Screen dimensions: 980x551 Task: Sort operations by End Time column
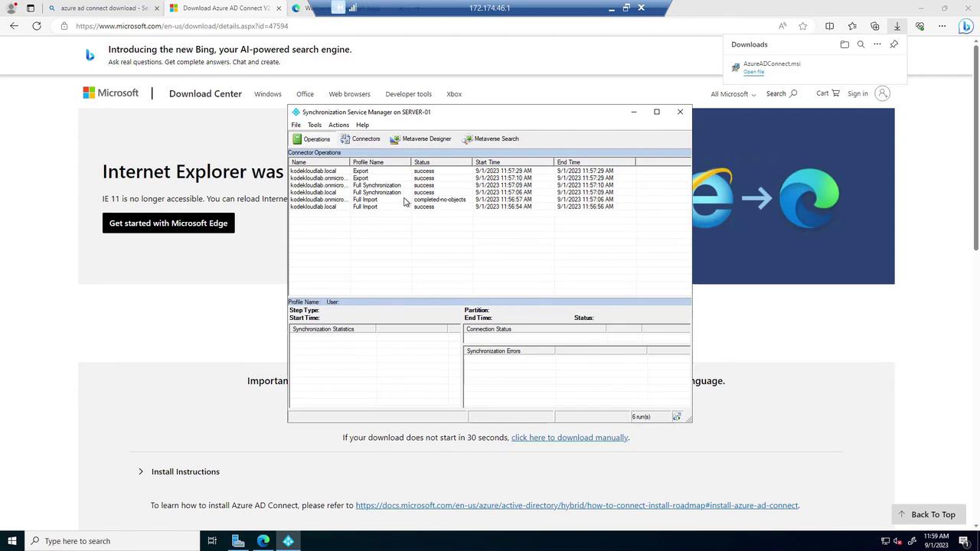coord(595,162)
